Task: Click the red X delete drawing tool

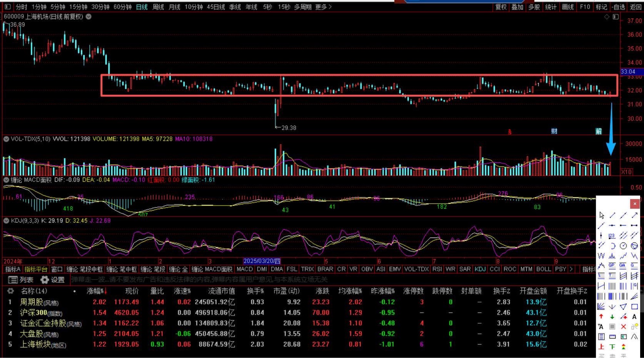Action: click(623, 326)
